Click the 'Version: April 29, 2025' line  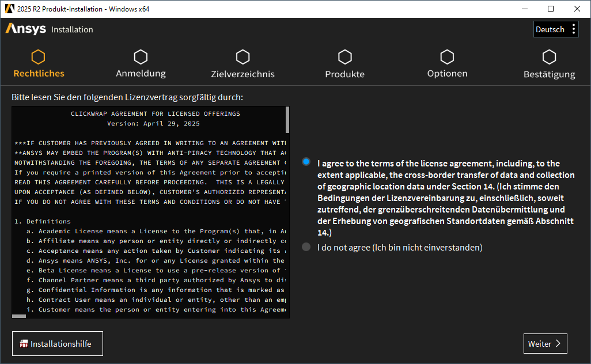pos(153,124)
